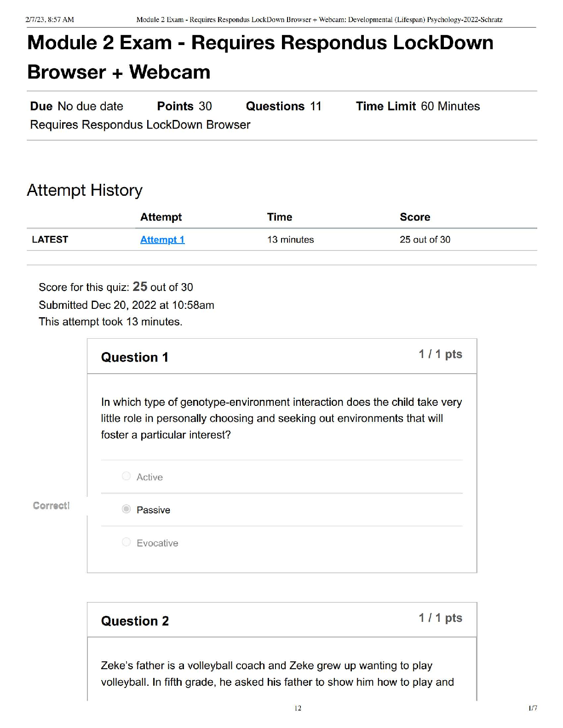Click the Attempt column header
Viewport: 563px width, 728px height.
161,217
